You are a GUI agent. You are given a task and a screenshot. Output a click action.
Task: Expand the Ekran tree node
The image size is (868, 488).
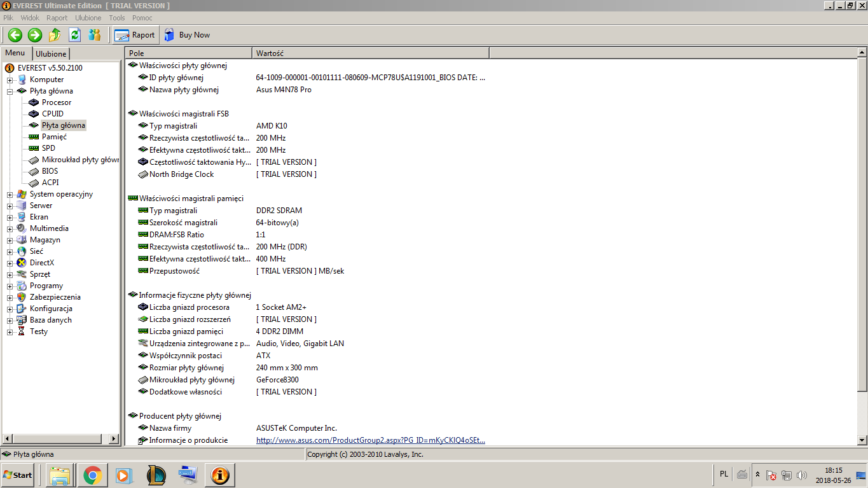[x=10, y=217]
